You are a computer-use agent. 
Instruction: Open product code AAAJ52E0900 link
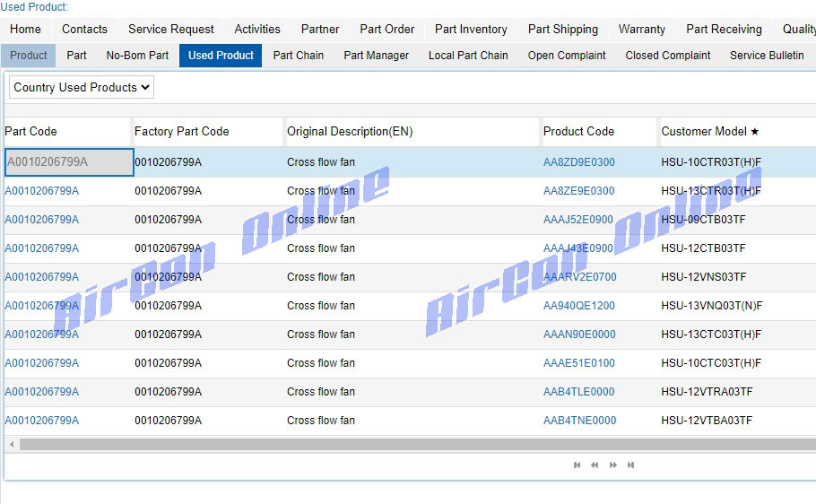pyautogui.click(x=578, y=219)
